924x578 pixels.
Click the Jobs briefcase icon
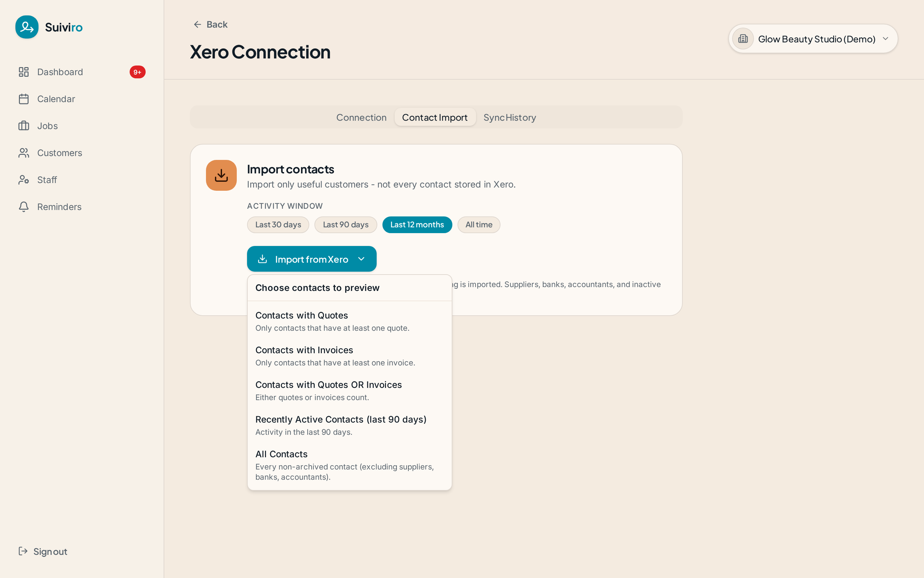24,126
